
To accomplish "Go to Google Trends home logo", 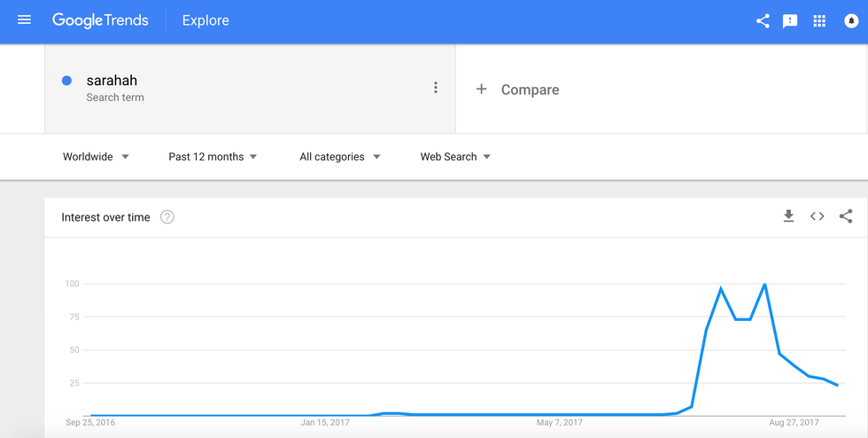I will [100, 20].
